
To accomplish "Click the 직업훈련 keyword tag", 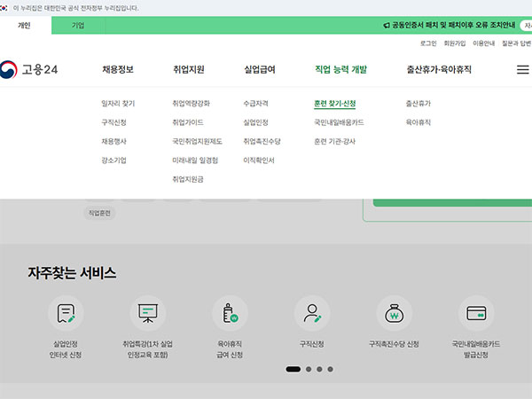I will (x=99, y=213).
